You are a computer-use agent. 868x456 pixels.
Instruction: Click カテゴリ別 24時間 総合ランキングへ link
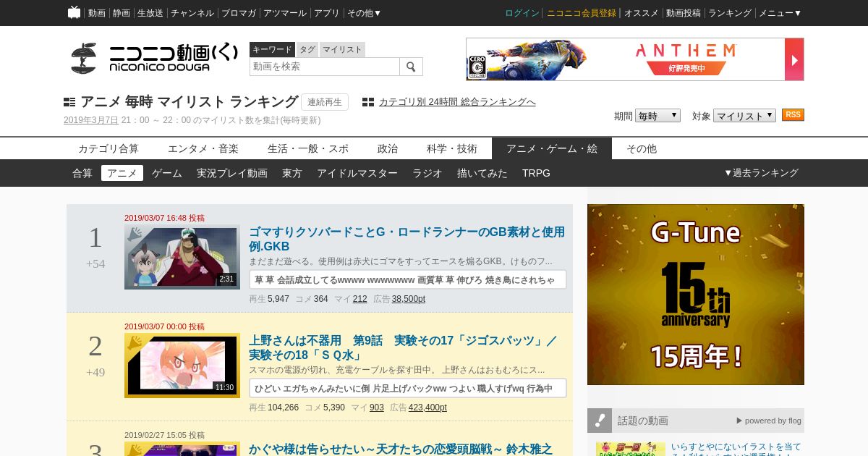(457, 102)
